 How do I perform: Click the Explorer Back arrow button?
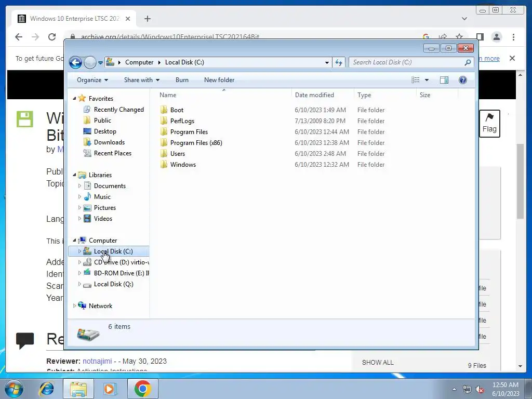tap(75, 62)
